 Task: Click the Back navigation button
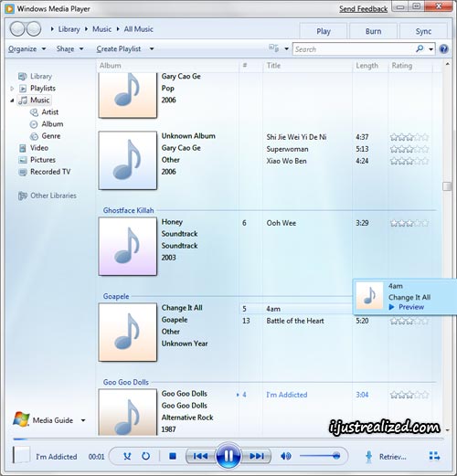click(17, 29)
